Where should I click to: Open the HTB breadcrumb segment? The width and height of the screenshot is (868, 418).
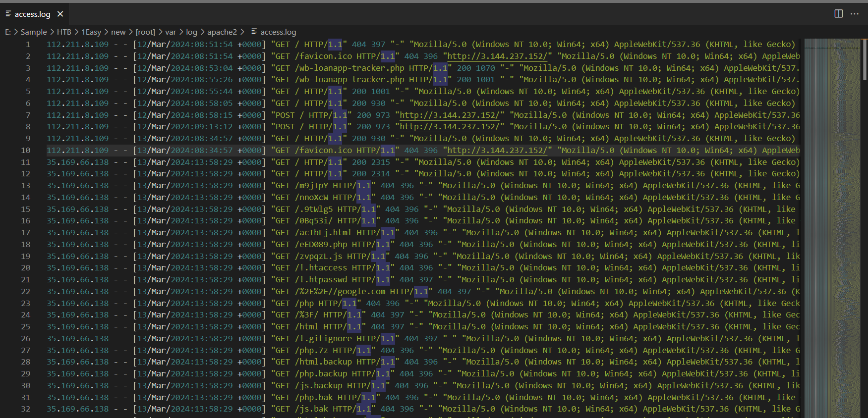pos(64,32)
